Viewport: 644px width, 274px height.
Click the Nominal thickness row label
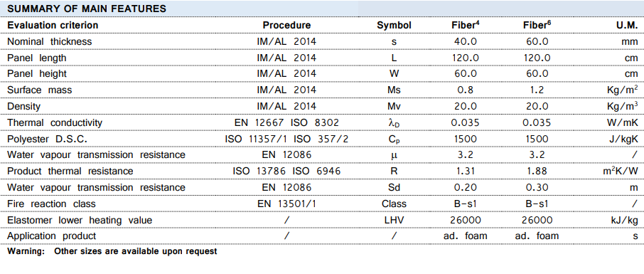[x=50, y=41]
